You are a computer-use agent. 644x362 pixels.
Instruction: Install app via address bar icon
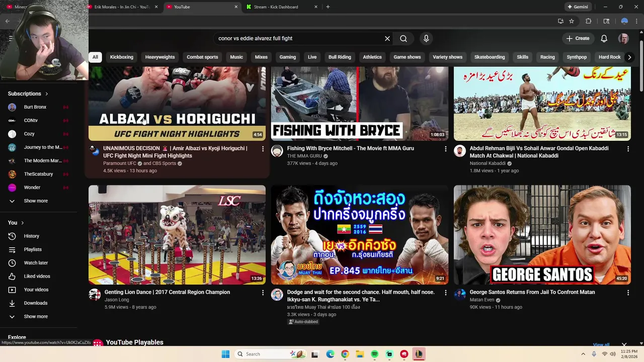tap(560, 21)
